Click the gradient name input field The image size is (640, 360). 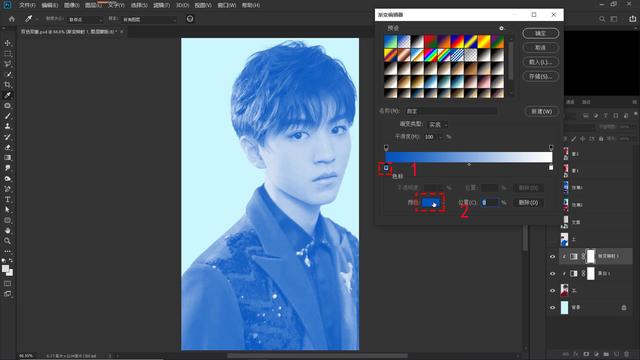pyautogui.click(x=451, y=111)
